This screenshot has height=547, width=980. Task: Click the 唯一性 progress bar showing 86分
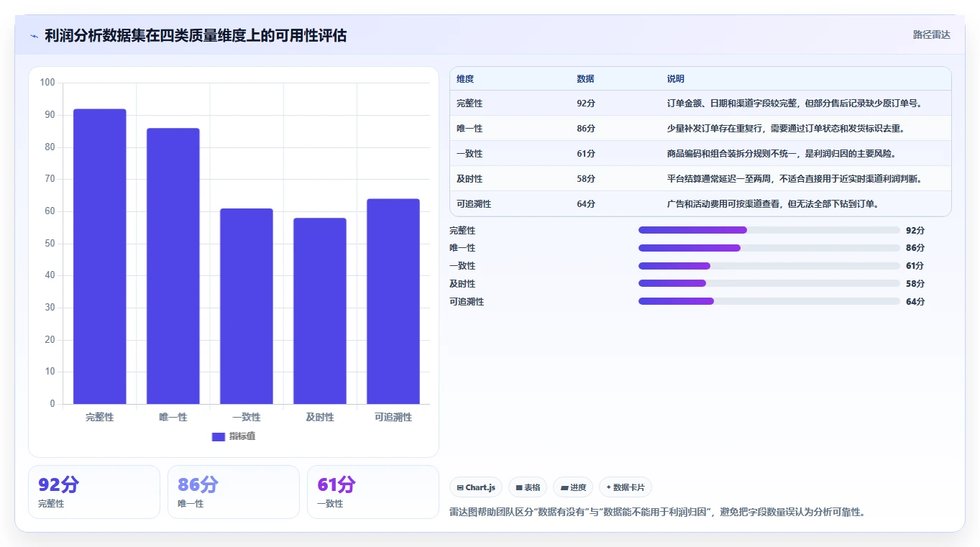(x=769, y=248)
